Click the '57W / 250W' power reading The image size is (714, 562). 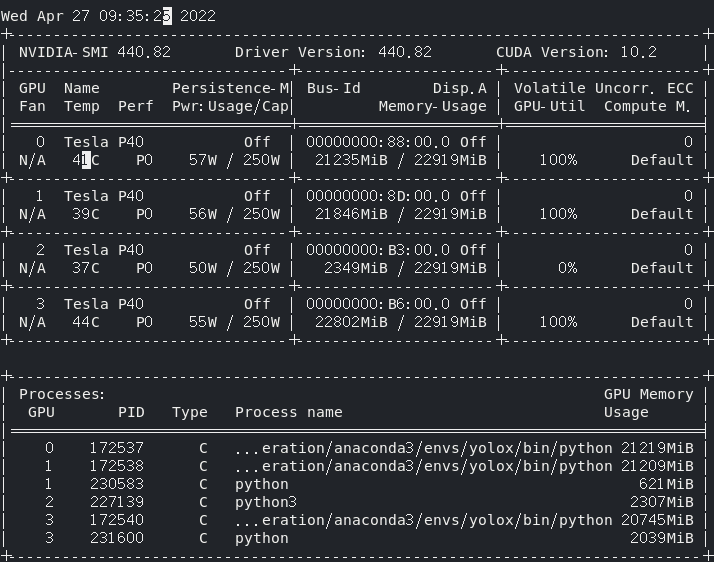click(234, 160)
